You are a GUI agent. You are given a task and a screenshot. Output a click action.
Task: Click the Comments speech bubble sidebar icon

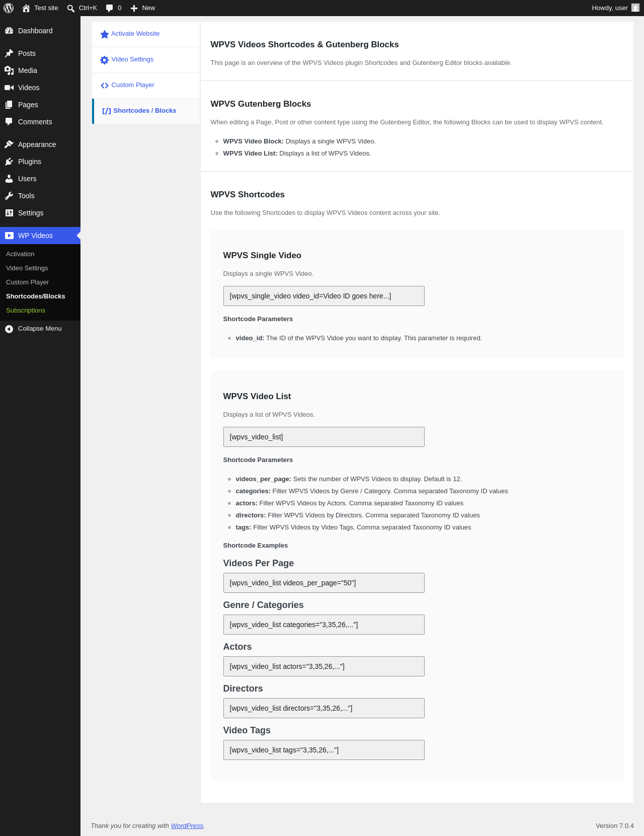[x=9, y=122]
